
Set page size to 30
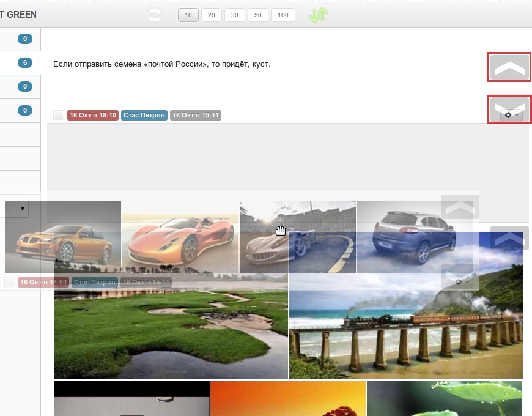[235, 15]
